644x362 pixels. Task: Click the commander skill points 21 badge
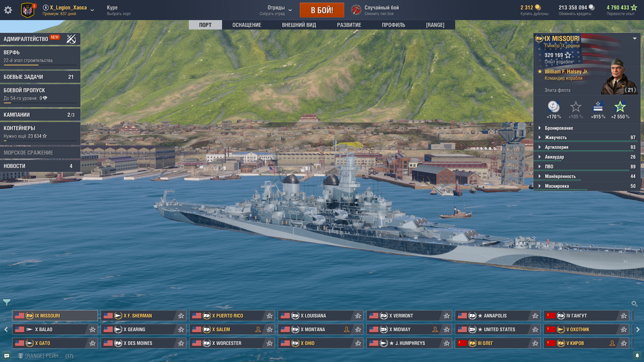pos(630,90)
